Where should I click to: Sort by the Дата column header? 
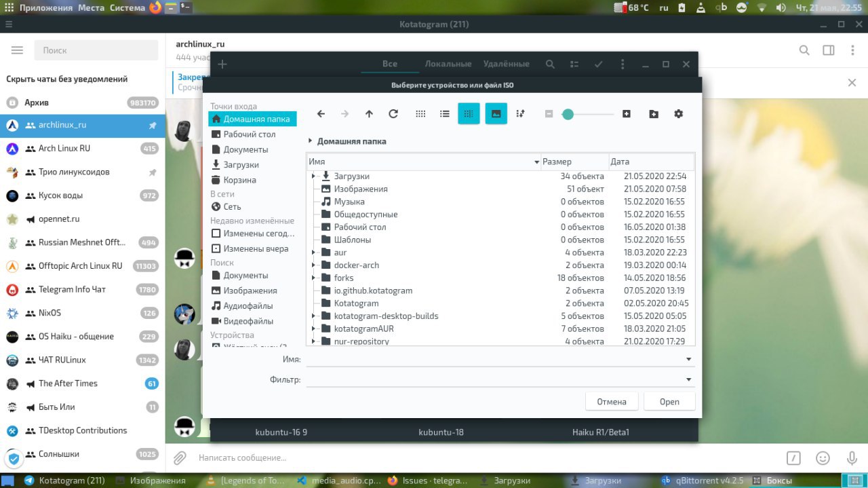tap(651, 162)
